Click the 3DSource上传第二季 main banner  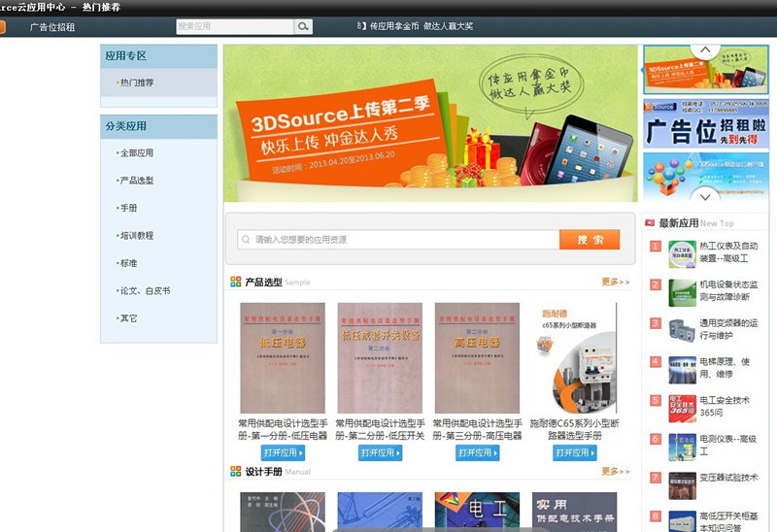(430, 123)
